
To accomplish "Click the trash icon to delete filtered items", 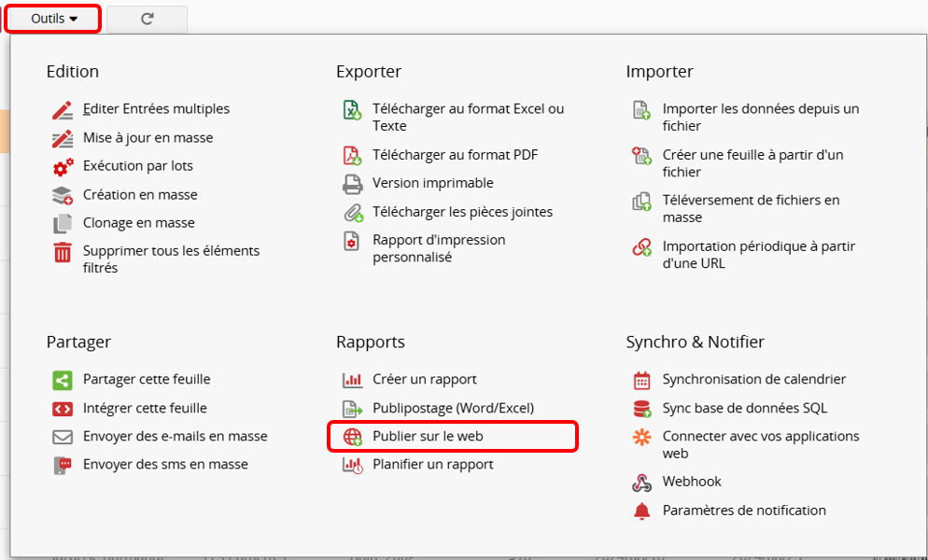I will [x=63, y=252].
